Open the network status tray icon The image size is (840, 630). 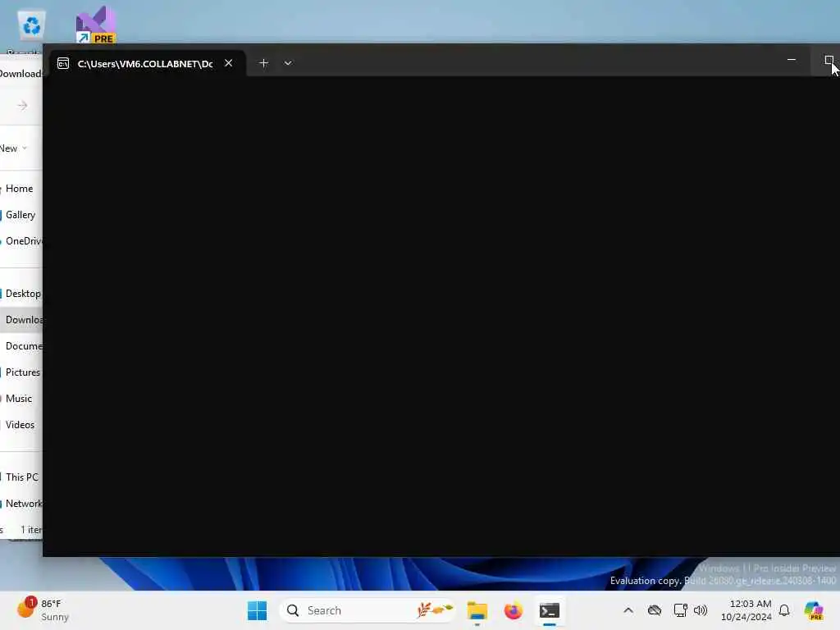[x=680, y=610]
